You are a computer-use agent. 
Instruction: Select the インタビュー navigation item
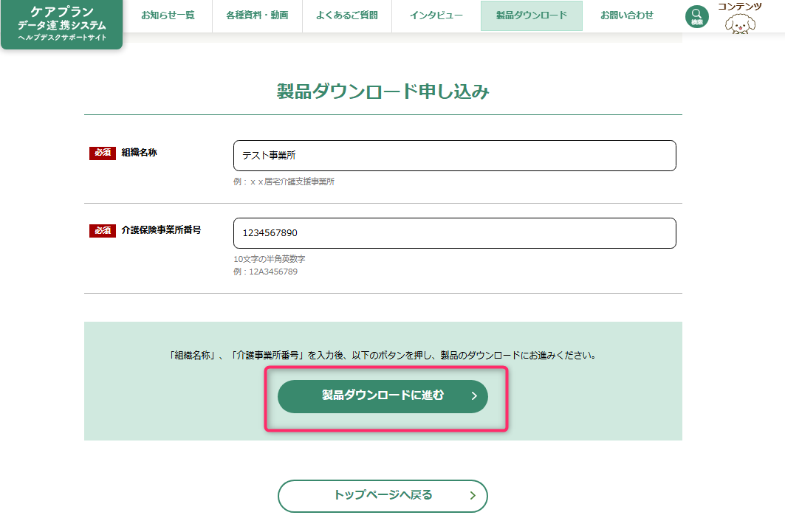436,15
